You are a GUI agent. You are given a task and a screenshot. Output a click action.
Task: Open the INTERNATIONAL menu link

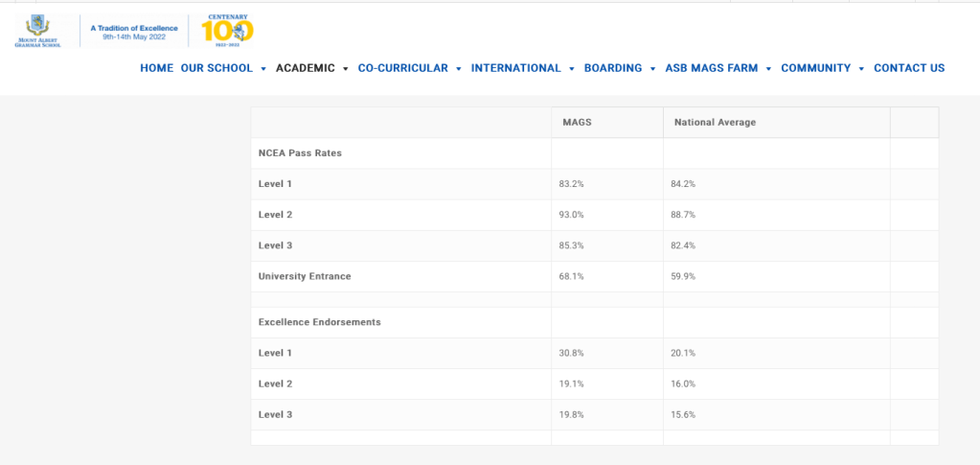coord(515,68)
